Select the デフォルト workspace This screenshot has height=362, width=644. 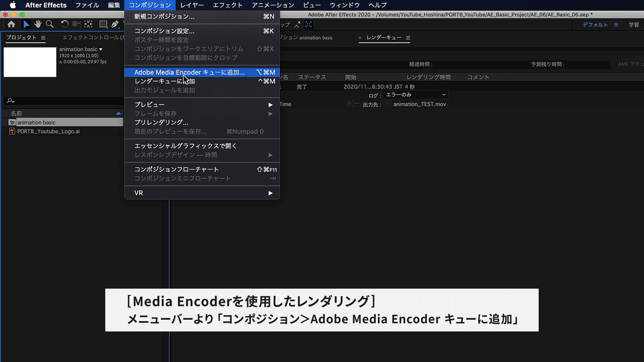(x=596, y=25)
